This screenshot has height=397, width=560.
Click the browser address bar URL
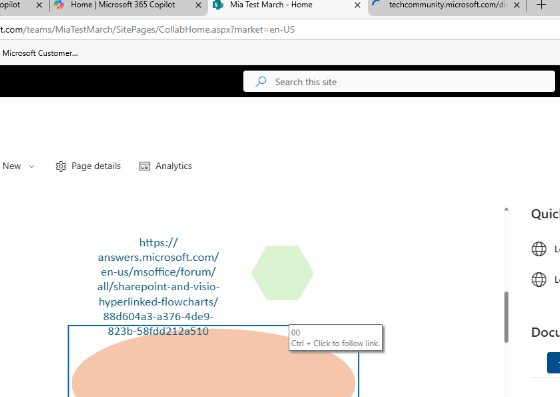point(147,30)
